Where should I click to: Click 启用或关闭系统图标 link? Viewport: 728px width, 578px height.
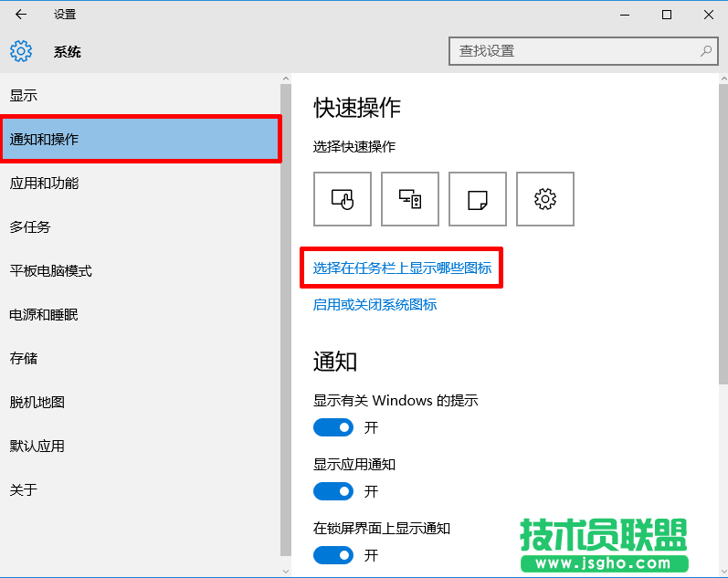tap(375, 305)
